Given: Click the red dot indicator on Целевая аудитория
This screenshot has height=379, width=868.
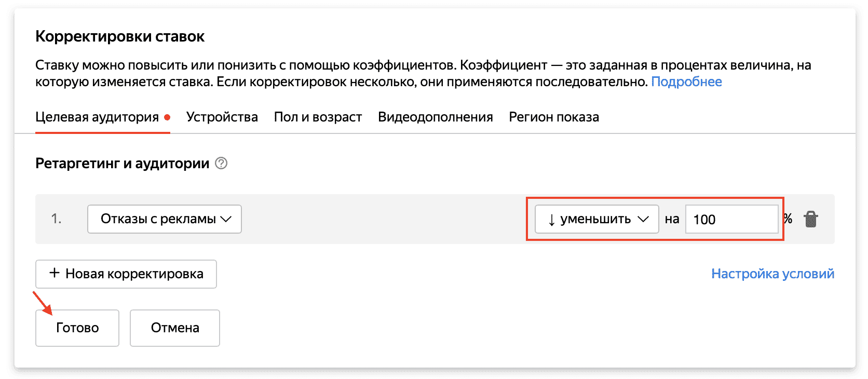Looking at the screenshot, I should [x=167, y=117].
